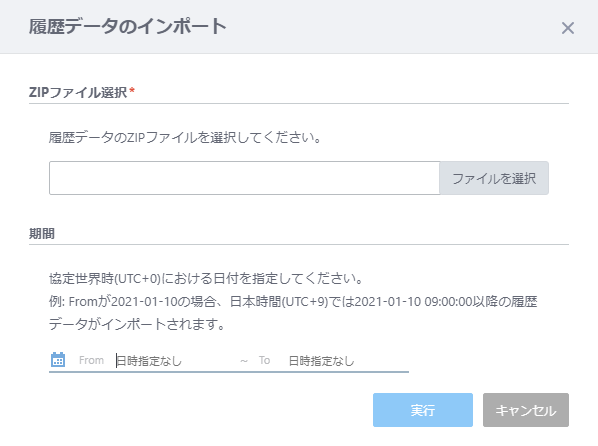598x446 pixels.
Task: Cancel via the キャンセル button
Action: (526, 410)
